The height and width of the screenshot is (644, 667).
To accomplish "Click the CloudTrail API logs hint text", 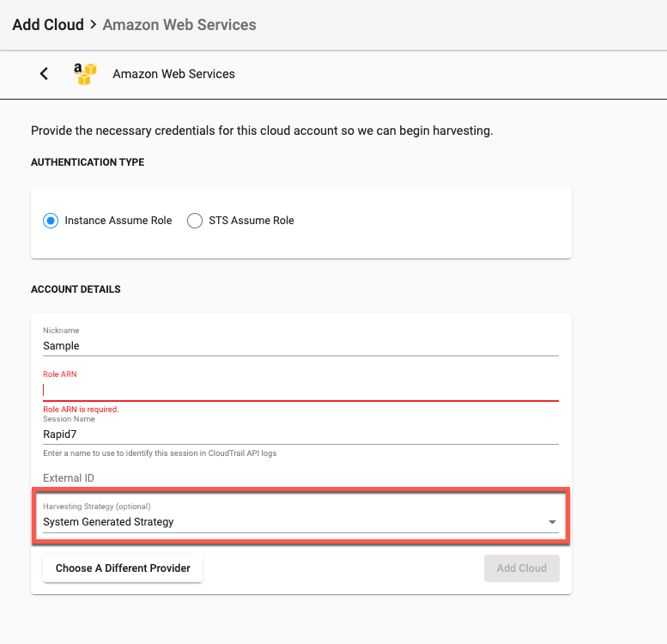I will 160,453.
